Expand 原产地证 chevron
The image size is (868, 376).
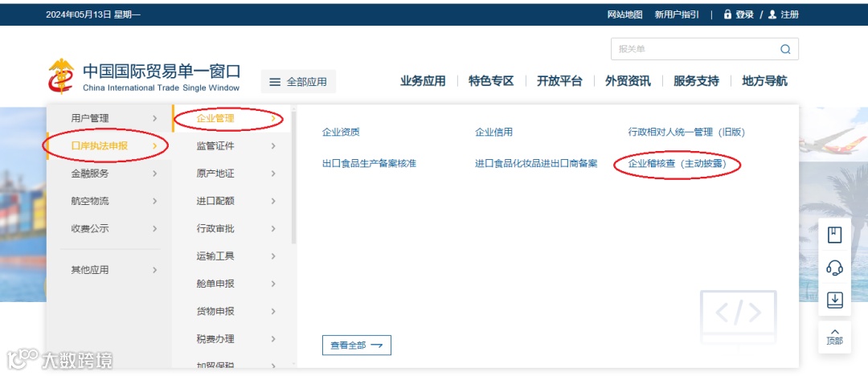pyautogui.click(x=273, y=174)
